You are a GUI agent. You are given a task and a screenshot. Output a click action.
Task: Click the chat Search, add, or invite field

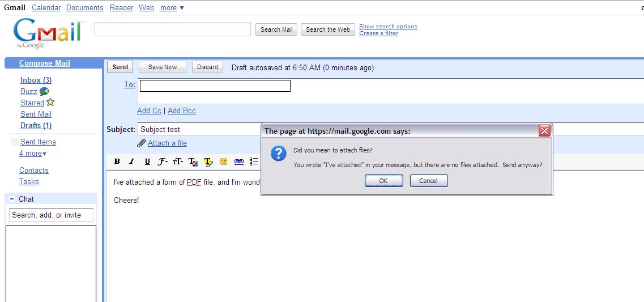(x=52, y=215)
